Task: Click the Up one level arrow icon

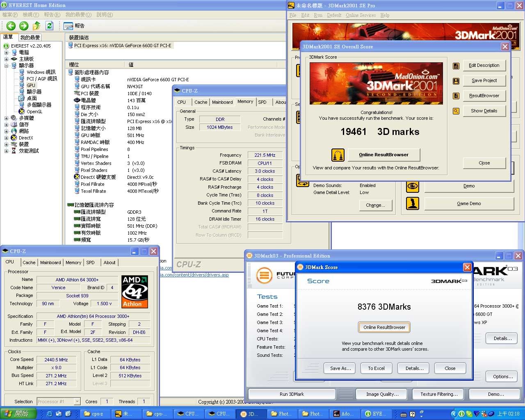Action: tap(37, 26)
